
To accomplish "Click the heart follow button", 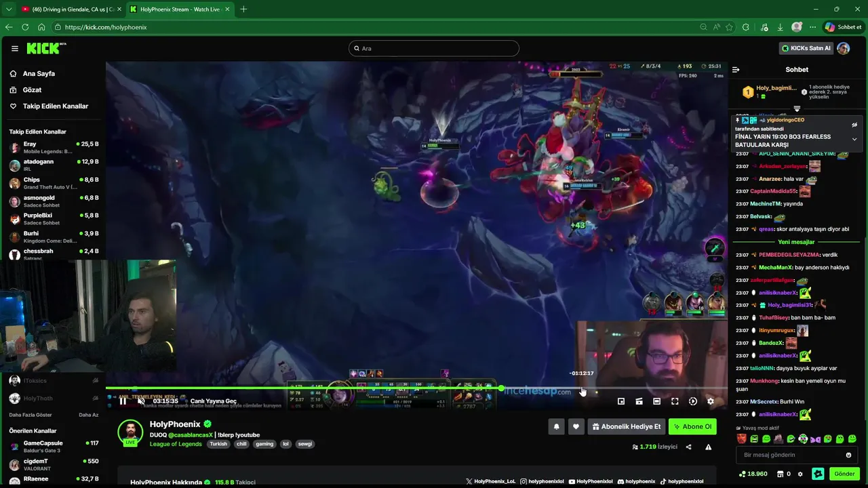I will coord(576,426).
